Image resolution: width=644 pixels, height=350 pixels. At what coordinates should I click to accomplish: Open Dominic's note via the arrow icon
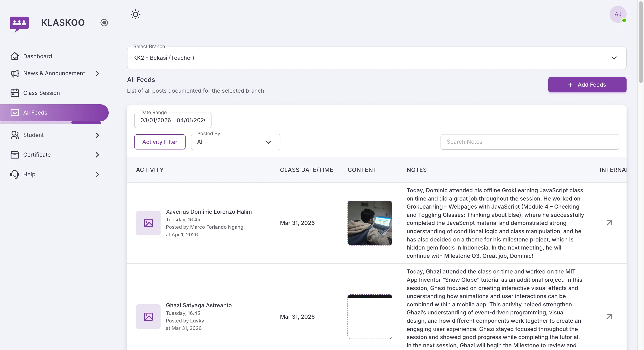(x=609, y=223)
